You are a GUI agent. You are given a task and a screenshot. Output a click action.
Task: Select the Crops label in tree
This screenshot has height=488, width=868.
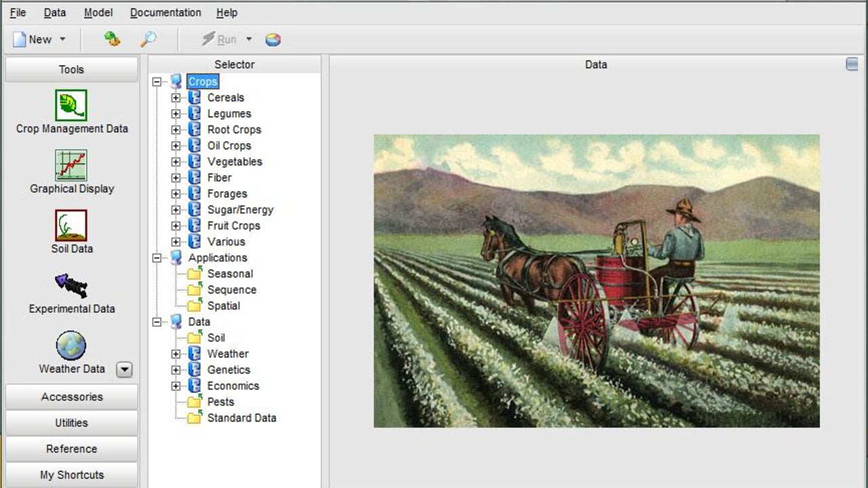coord(203,81)
